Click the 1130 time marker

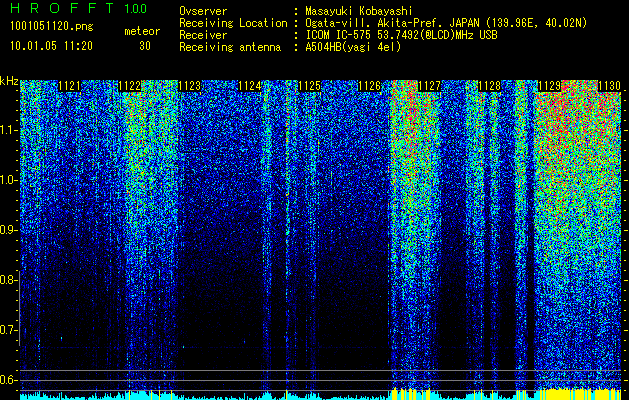click(610, 86)
